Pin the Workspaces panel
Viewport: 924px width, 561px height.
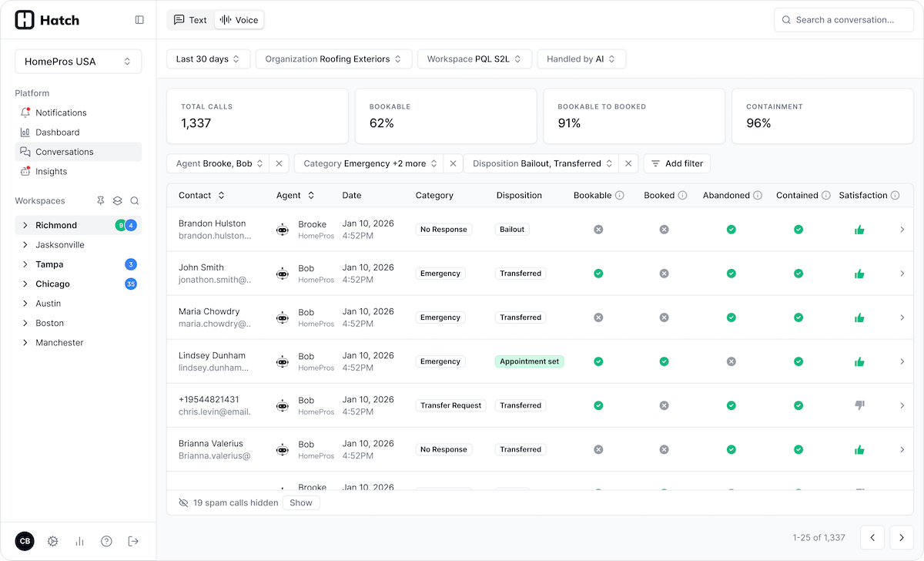tap(100, 200)
